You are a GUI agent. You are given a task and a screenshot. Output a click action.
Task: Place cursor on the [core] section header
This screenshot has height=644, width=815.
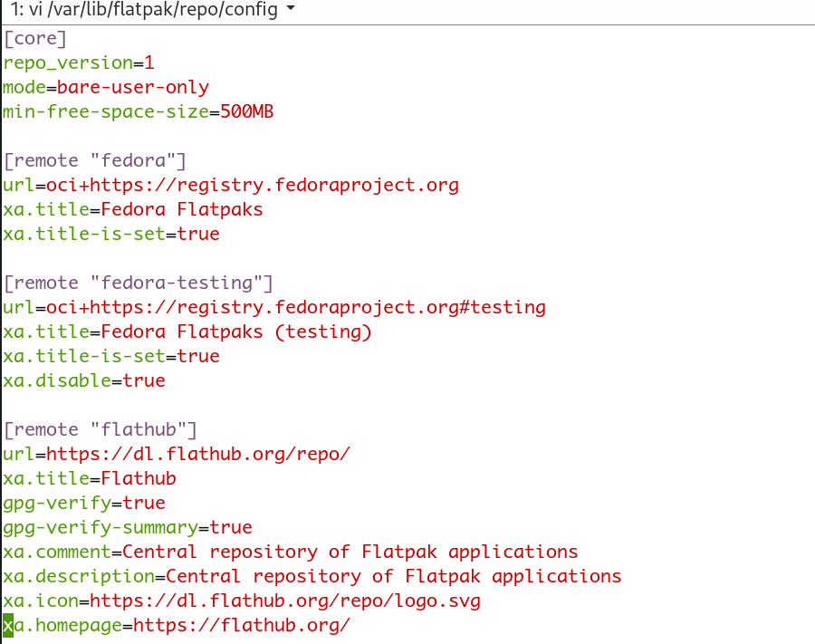pyautogui.click(x=34, y=38)
